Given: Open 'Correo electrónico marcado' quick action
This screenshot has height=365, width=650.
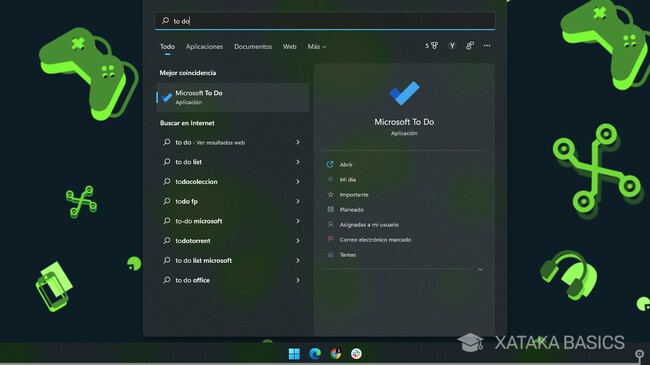Looking at the screenshot, I should 375,240.
